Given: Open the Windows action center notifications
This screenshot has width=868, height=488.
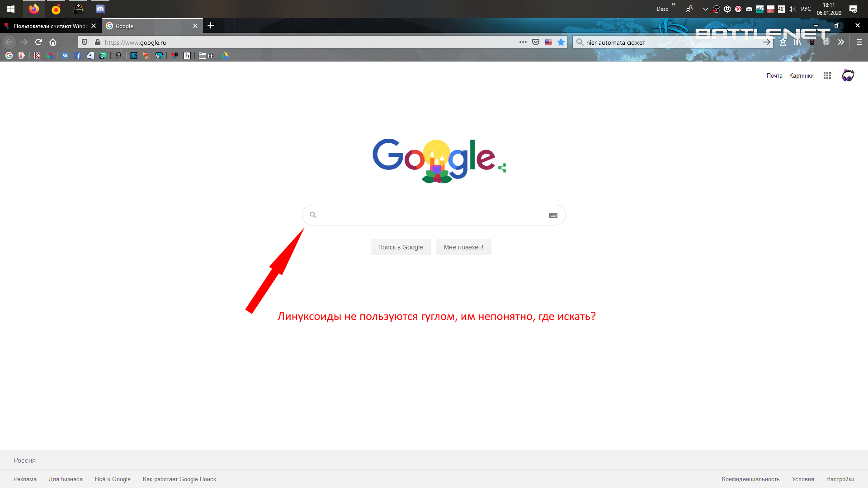Looking at the screenshot, I should pyautogui.click(x=853, y=9).
